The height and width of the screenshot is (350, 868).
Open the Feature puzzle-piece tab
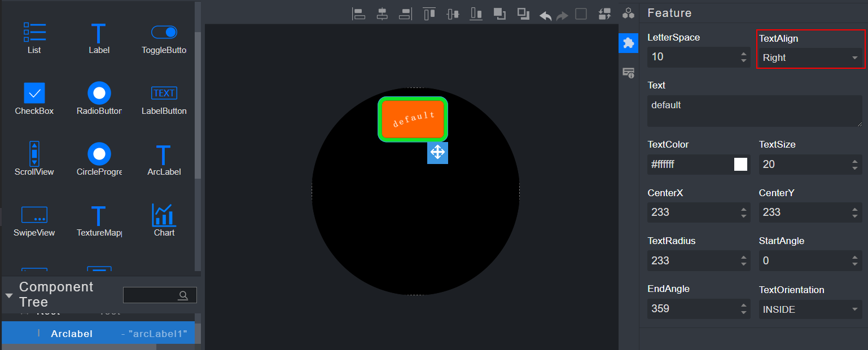click(x=628, y=43)
